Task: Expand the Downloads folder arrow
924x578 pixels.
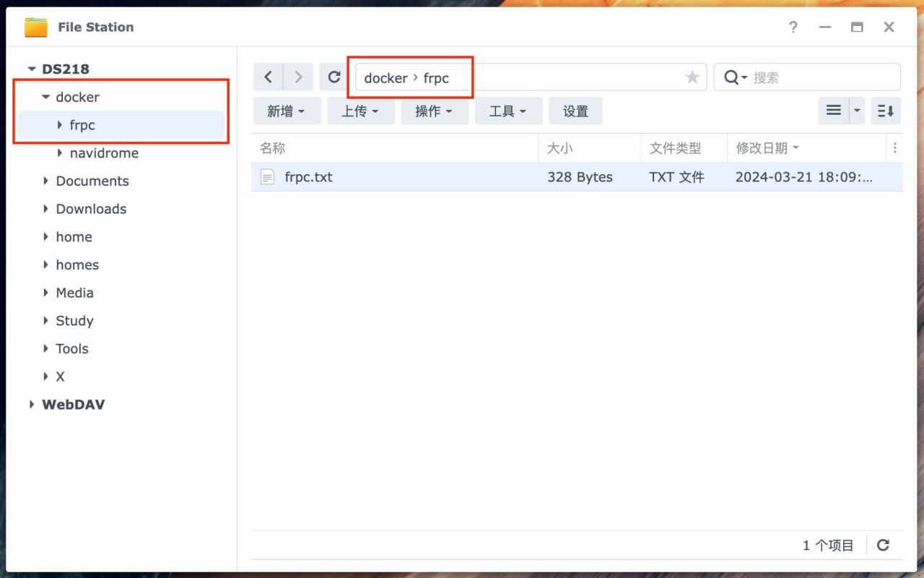Action: click(46, 209)
